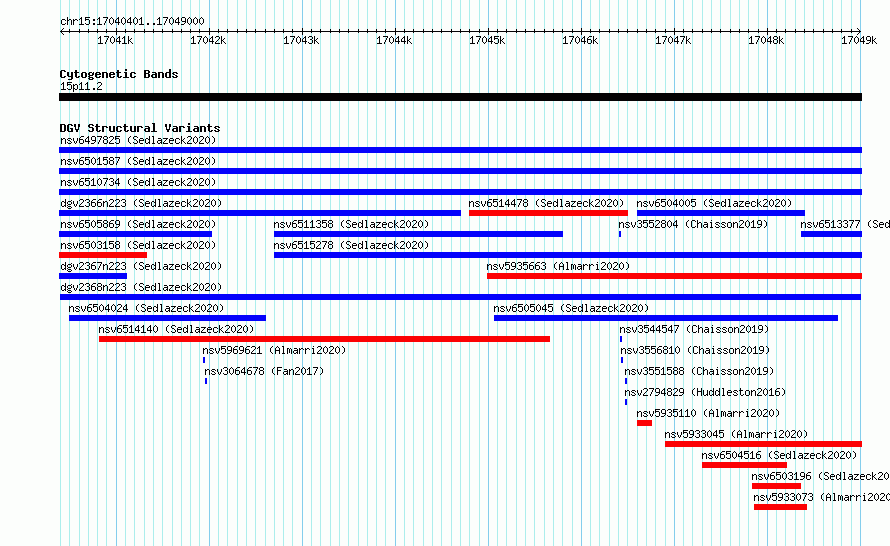Click the small red nsv5935110 bar
This screenshot has width=890, height=546.
click(x=644, y=423)
